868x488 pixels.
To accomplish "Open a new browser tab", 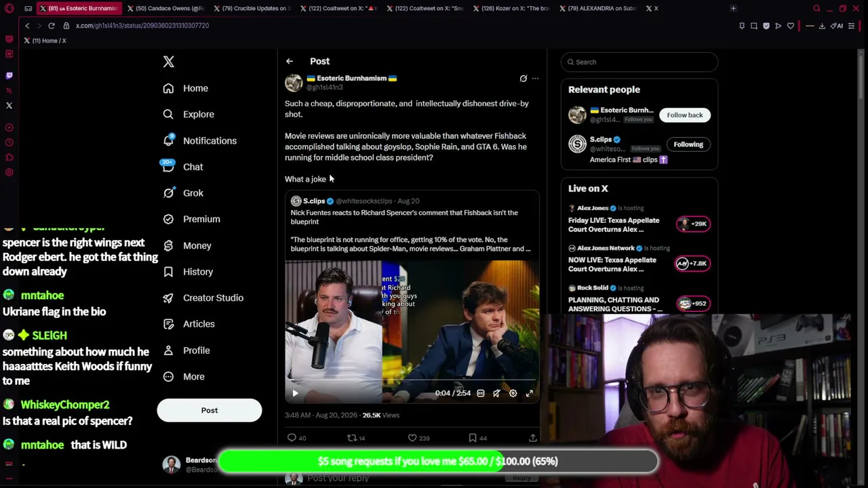I will pyautogui.click(x=733, y=8).
